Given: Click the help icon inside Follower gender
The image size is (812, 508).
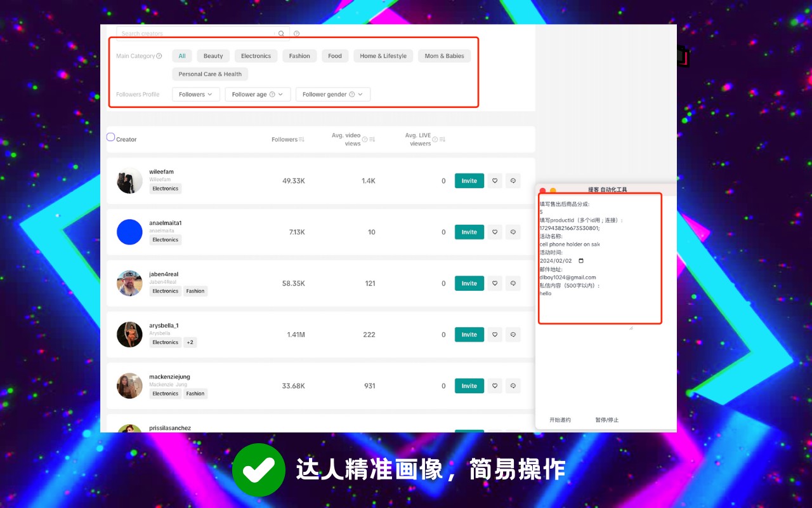Looking at the screenshot, I should tap(351, 95).
